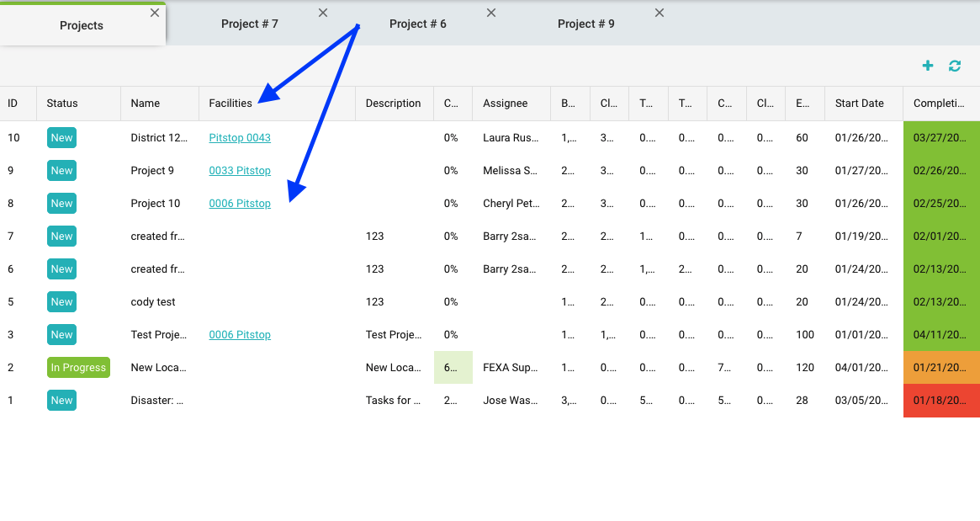Open the Pitstop 0043 facility link

coord(240,137)
